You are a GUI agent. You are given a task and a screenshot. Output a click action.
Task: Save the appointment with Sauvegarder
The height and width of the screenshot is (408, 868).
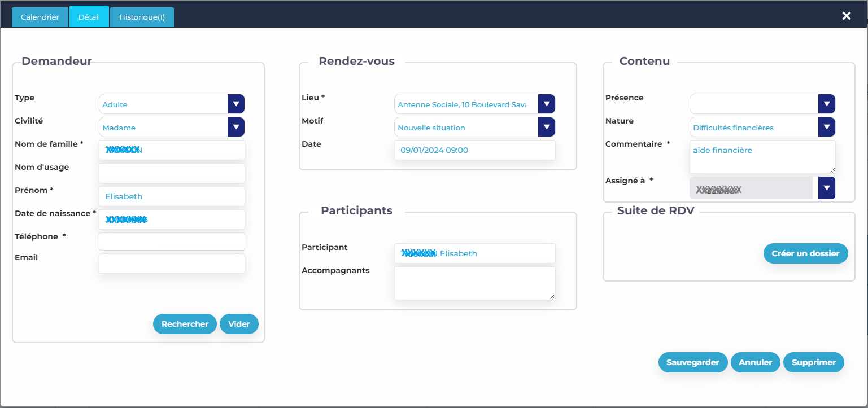pyautogui.click(x=692, y=362)
